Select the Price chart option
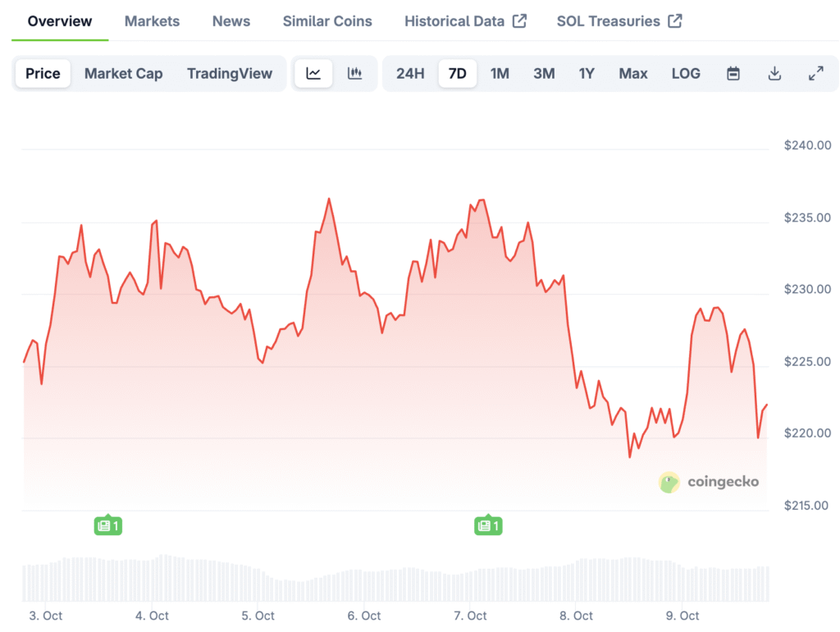This screenshot has width=840, height=632. point(43,74)
